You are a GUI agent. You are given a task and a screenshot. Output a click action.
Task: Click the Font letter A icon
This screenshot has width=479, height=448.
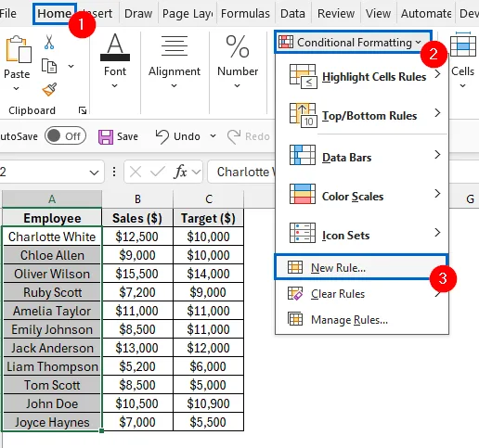click(x=115, y=46)
